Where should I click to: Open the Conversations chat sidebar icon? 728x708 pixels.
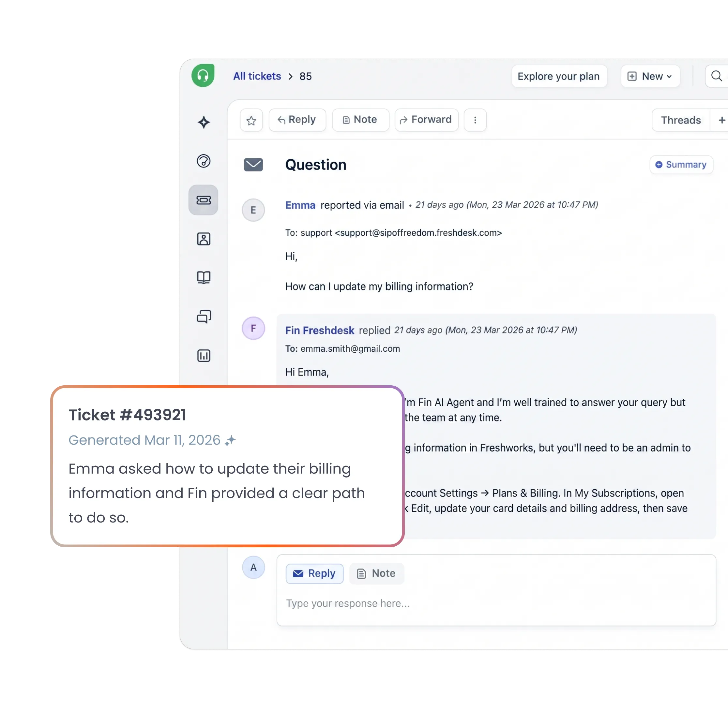click(204, 317)
